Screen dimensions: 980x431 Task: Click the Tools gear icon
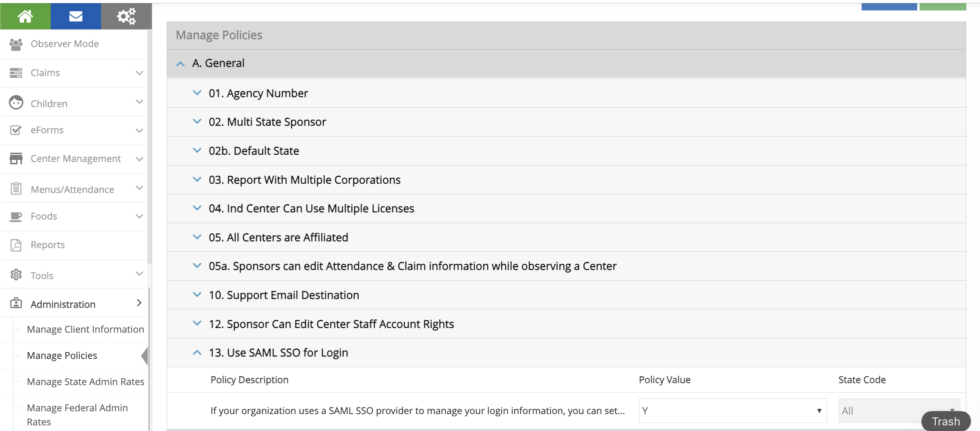(16, 275)
